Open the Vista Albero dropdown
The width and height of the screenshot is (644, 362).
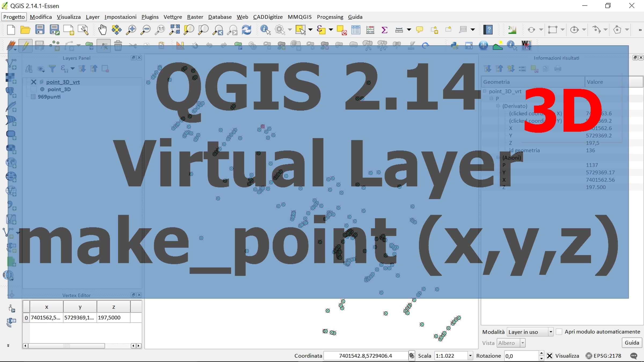click(x=511, y=343)
